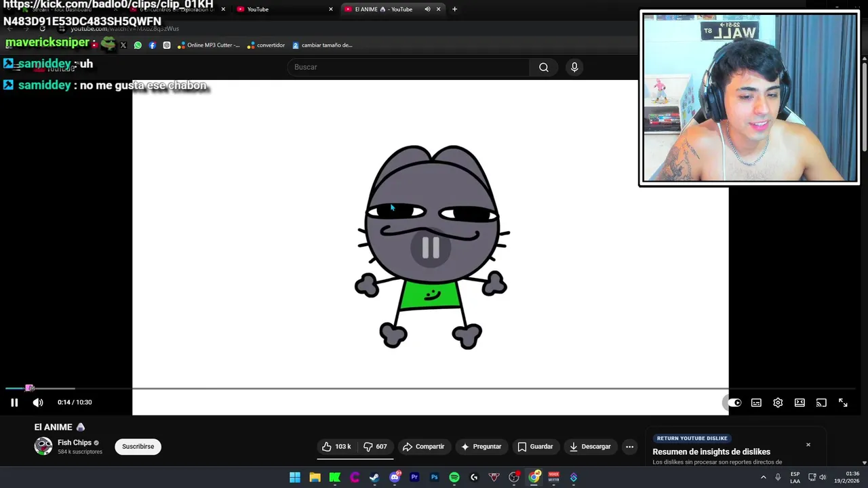Image resolution: width=868 pixels, height=488 pixels.
Task: Launch Steam from the taskbar
Action: point(374,477)
